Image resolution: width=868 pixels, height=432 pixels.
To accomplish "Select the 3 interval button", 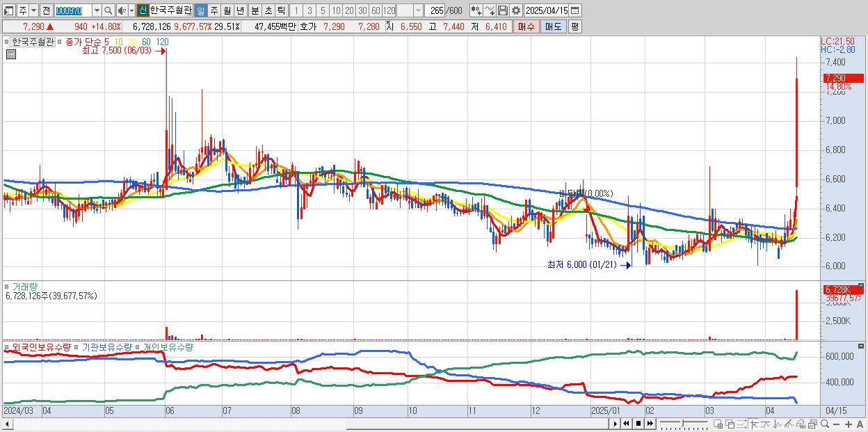I will 310,10.
